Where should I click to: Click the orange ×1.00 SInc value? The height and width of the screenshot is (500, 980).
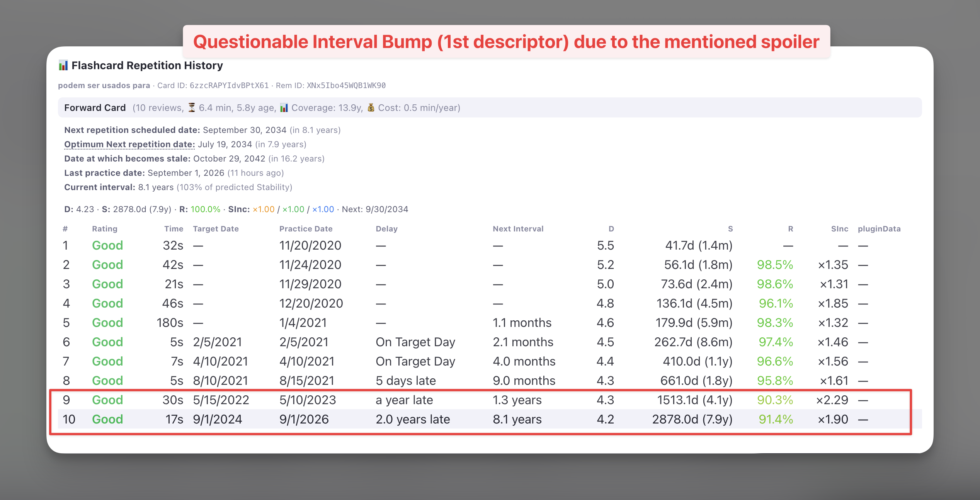(x=264, y=209)
